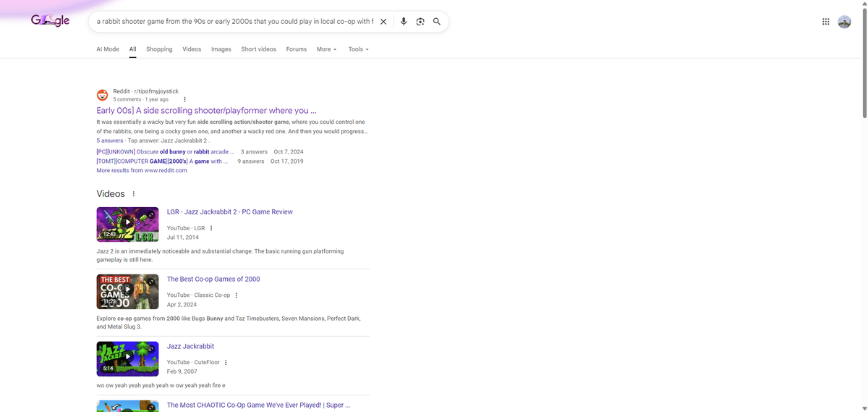This screenshot has width=868, height=412.
Task: Click 'Apr 2, 2024' date text
Action: tap(182, 305)
